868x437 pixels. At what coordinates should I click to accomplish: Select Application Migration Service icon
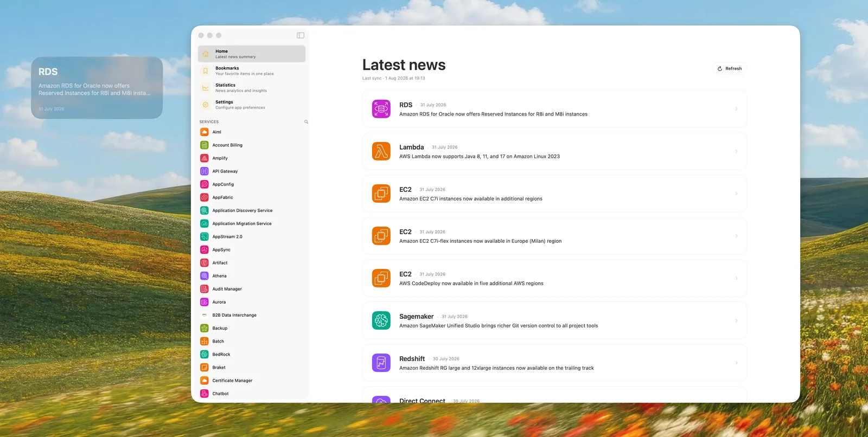205,223
